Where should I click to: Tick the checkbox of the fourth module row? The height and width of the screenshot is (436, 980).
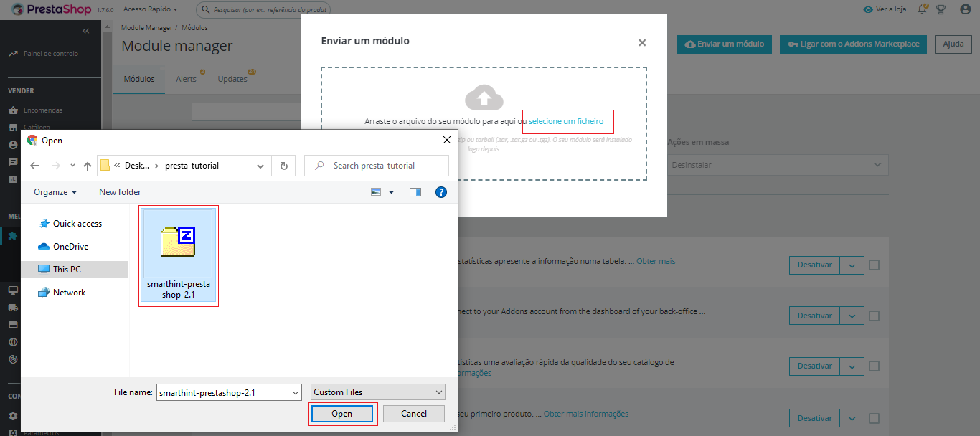coord(874,417)
